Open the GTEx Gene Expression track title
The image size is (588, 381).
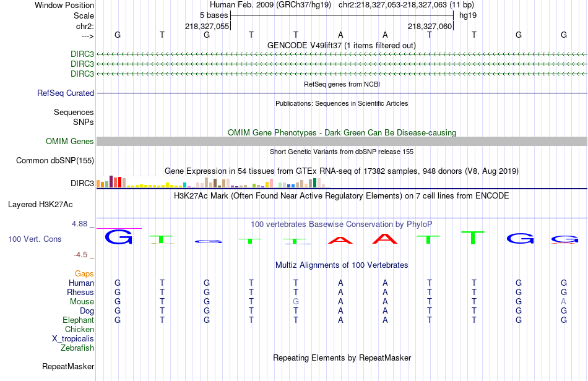pyautogui.click(x=342, y=171)
